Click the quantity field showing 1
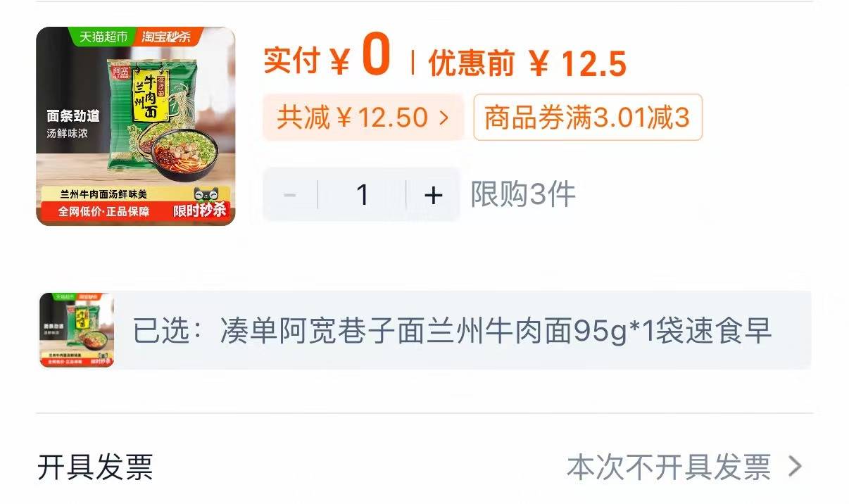 pos(362,194)
